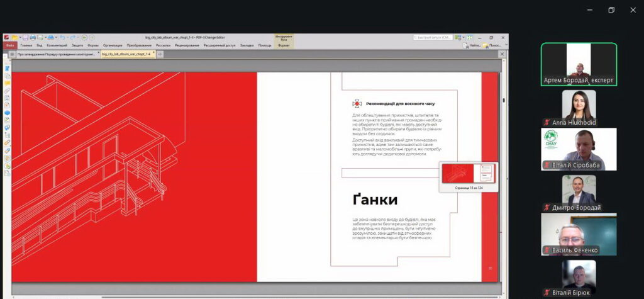
Task: Open the Comments pane yellow icon
Action: click(x=7, y=83)
